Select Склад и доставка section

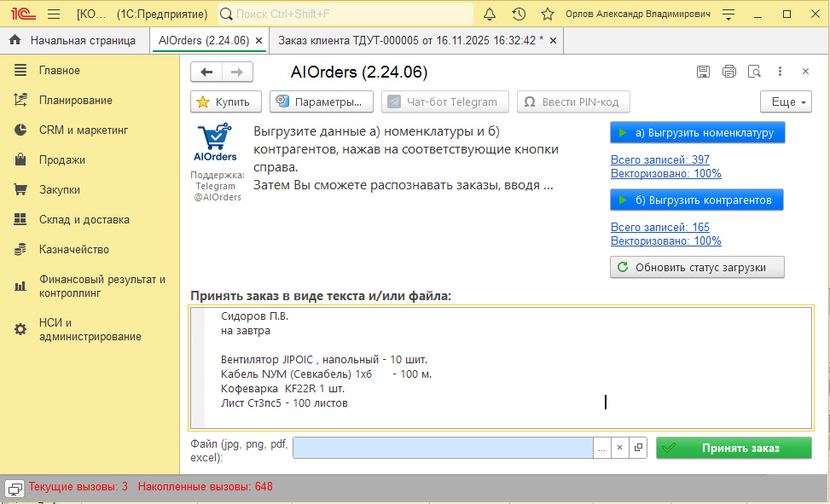click(84, 219)
